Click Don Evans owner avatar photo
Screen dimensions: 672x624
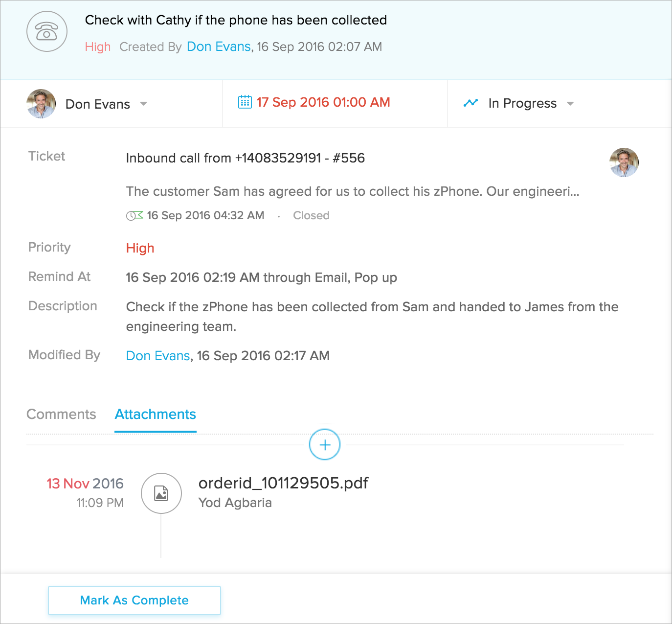41,104
